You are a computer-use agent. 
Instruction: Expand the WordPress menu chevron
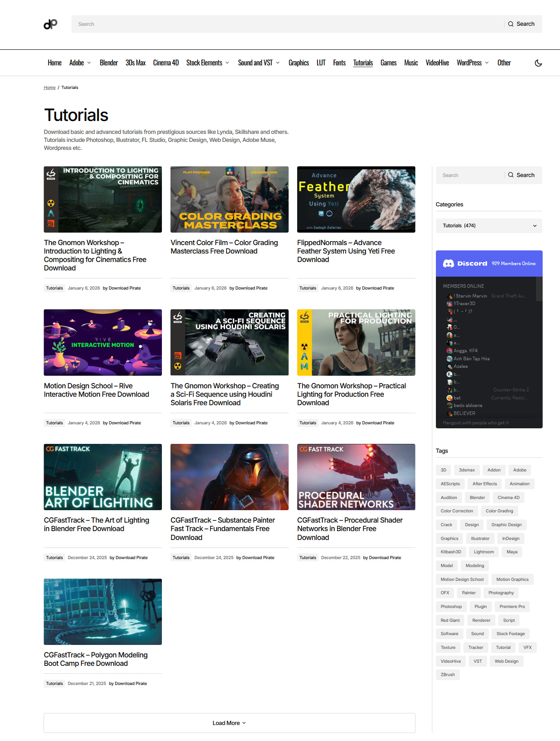pos(487,63)
